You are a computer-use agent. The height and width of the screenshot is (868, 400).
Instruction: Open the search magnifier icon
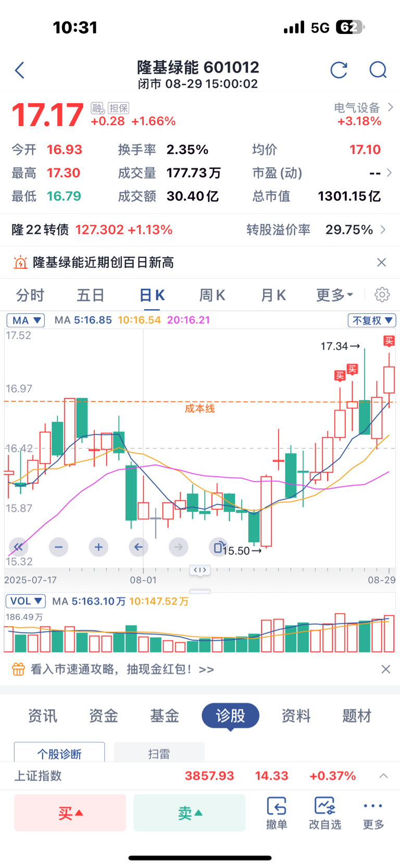coord(378,70)
